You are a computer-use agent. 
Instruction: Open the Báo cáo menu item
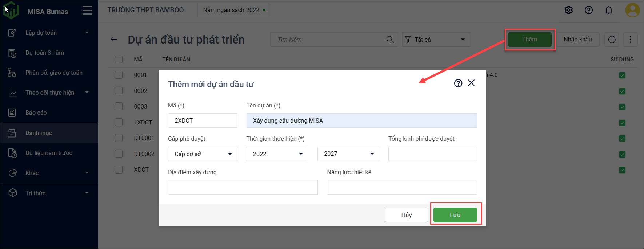[x=36, y=113]
